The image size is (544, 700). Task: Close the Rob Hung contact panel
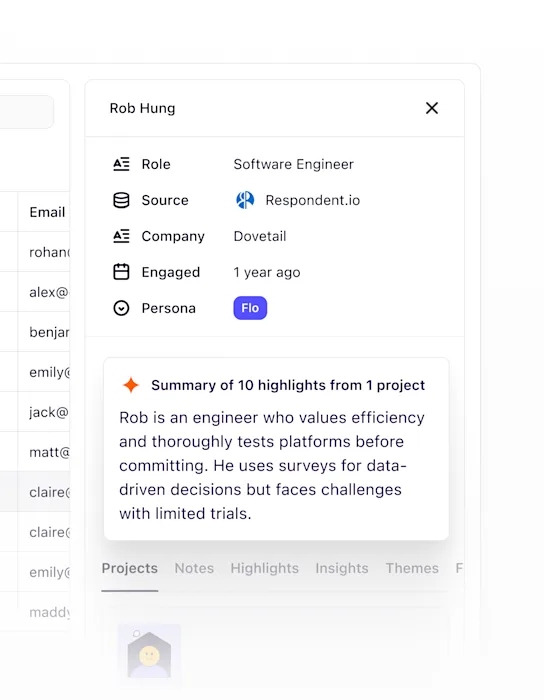(x=432, y=108)
